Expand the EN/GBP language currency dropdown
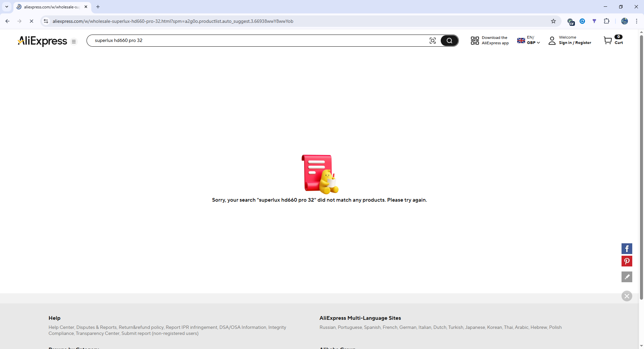This screenshot has width=644, height=349. pos(533,40)
